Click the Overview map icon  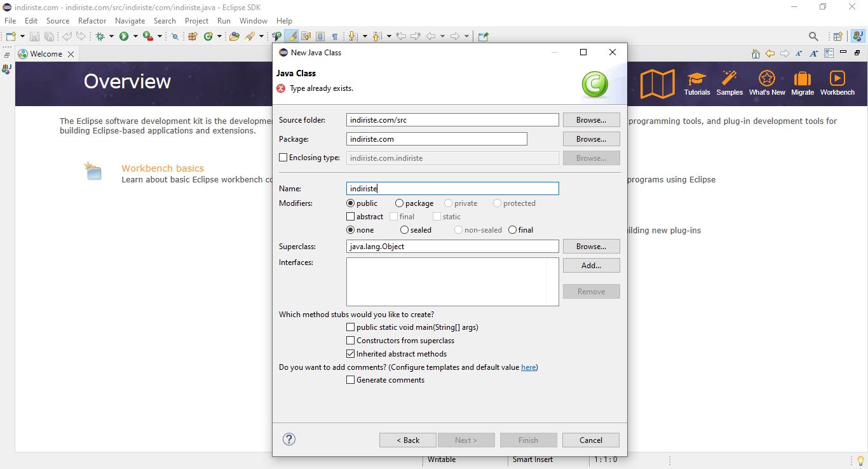point(657,83)
